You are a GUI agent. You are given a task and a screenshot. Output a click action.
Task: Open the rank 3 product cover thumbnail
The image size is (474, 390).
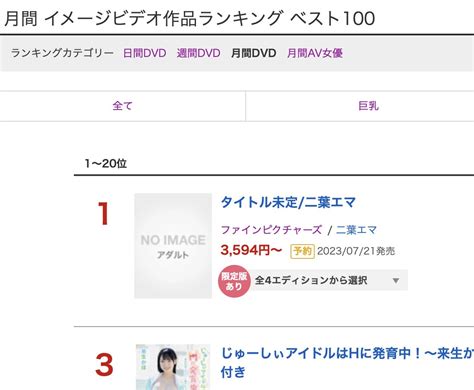point(173,367)
